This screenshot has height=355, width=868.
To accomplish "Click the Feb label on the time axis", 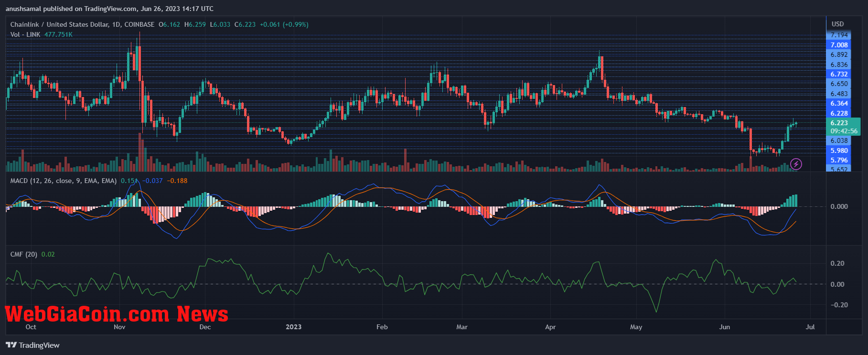I will pos(382,327).
